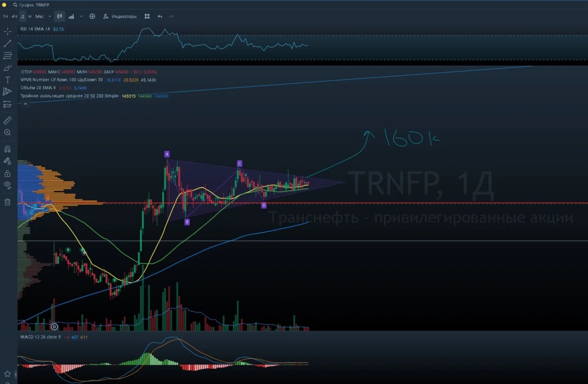Activate the zoom-in magnifier tool
The height and width of the screenshot is (384, 588).
click(x=7, y=132)
